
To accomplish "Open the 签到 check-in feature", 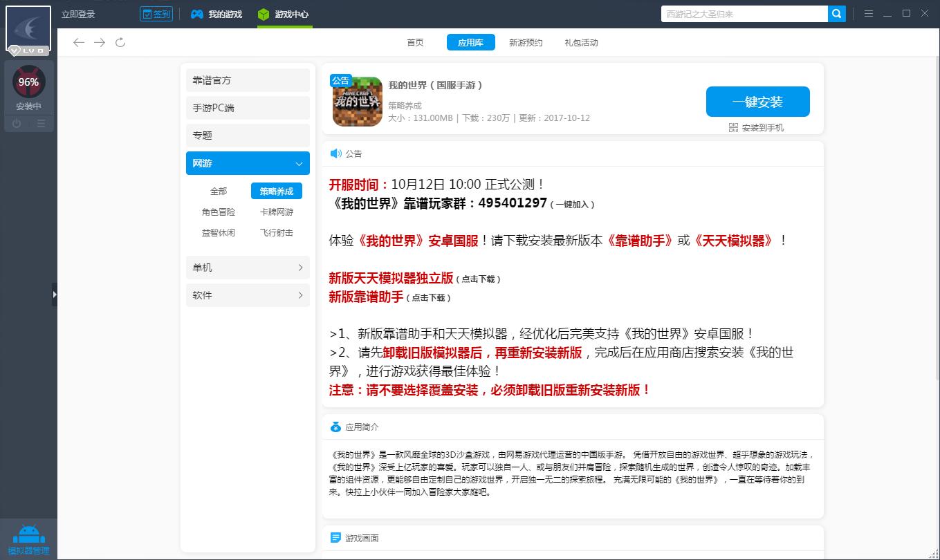I will pyautogui.click(x=156, y=13).
